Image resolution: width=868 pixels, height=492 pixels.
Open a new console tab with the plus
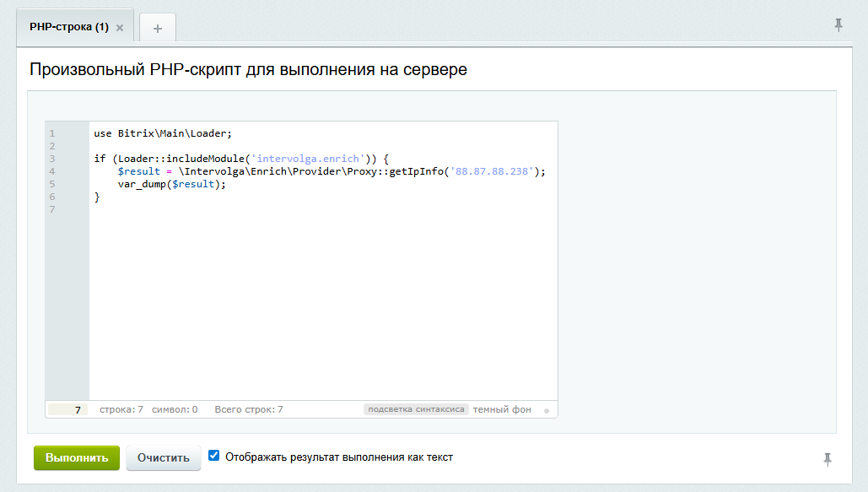(157, 27)
